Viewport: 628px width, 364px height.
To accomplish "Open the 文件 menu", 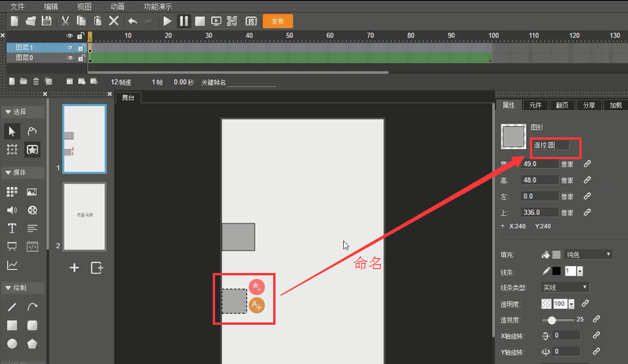I will coord(17,6).
